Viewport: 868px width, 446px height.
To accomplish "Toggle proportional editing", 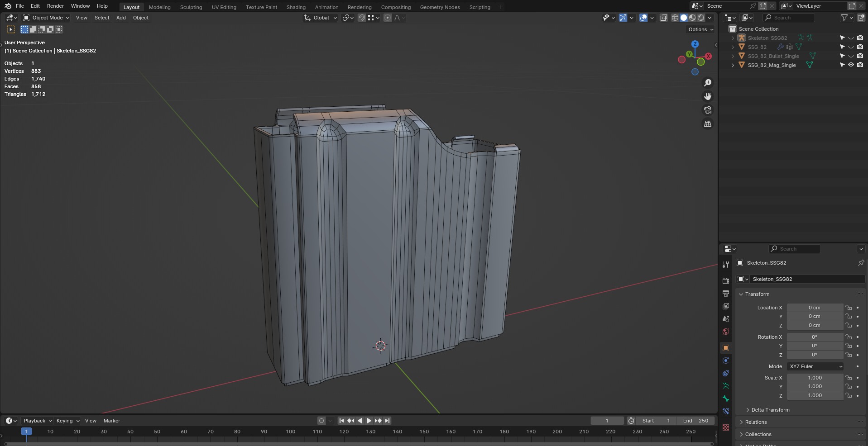I will (387, 18).
